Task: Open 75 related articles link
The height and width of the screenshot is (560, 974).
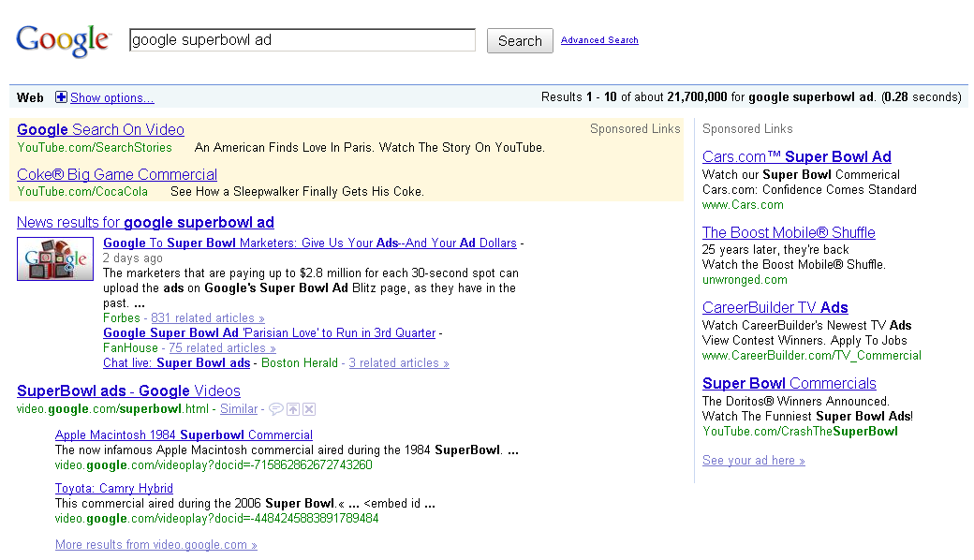Action: click(x=222, y=347)
